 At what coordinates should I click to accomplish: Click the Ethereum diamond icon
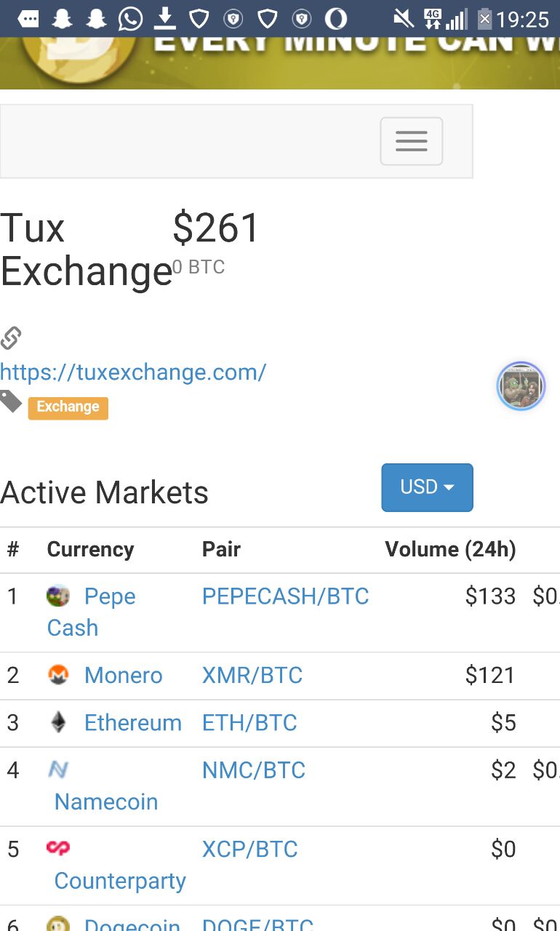click(58, 722)
